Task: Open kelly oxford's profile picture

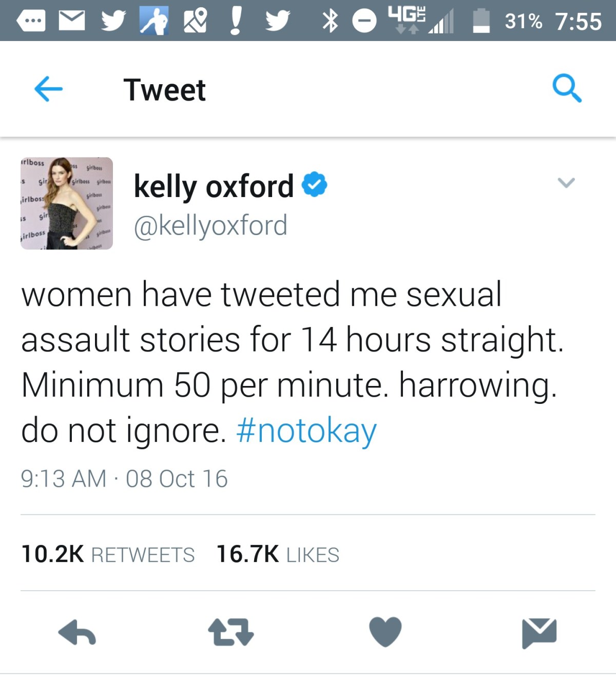Action: 67,203
